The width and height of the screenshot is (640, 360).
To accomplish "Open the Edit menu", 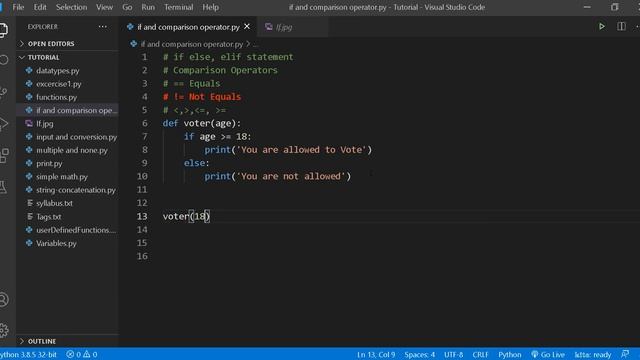I will 40,7.
